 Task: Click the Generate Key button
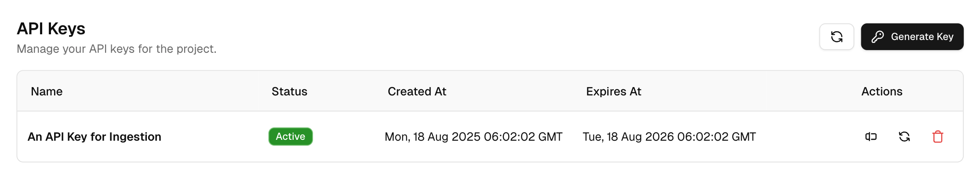[x=912, y=36]
